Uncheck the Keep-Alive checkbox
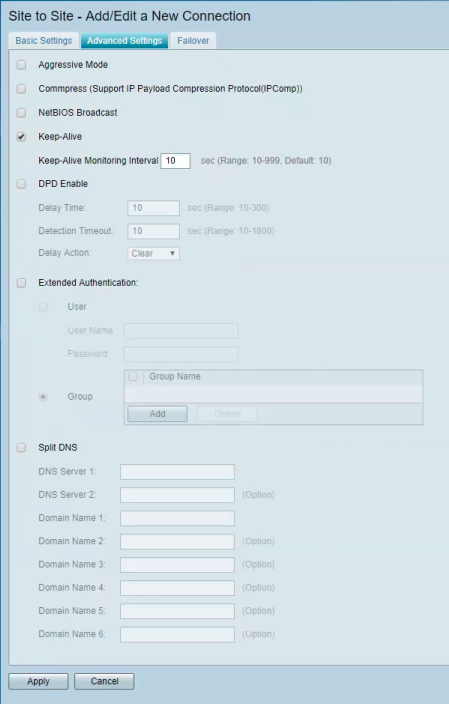This screenshot has width=449, height=704. [22, 136]
